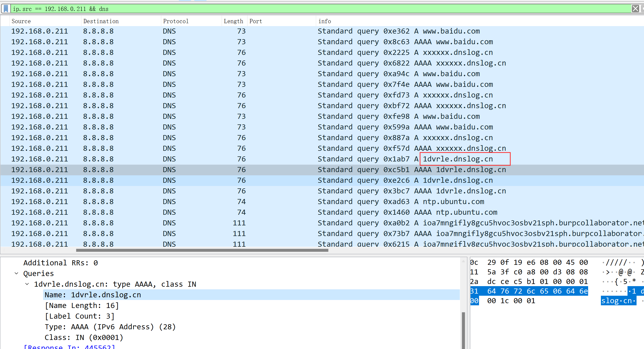Image resolution: width=644 pixels, height=349 pixels.
Task: Click ASCII text slog·cn in bytes pane
Action: [x=618, y=301]
